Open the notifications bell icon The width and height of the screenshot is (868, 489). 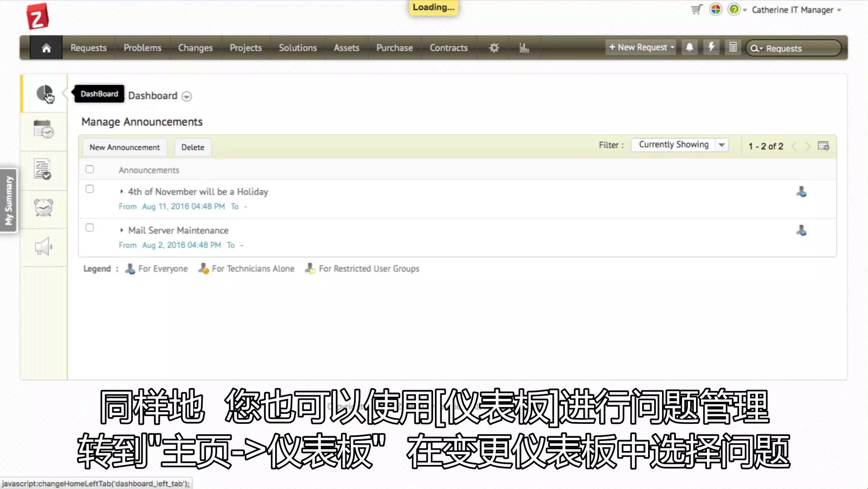689,47
